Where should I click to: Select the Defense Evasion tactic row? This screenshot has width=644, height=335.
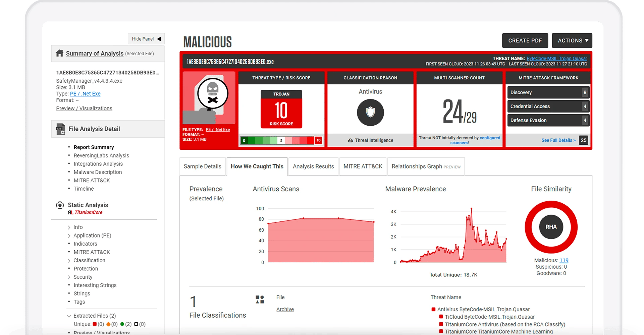(548, 120)
